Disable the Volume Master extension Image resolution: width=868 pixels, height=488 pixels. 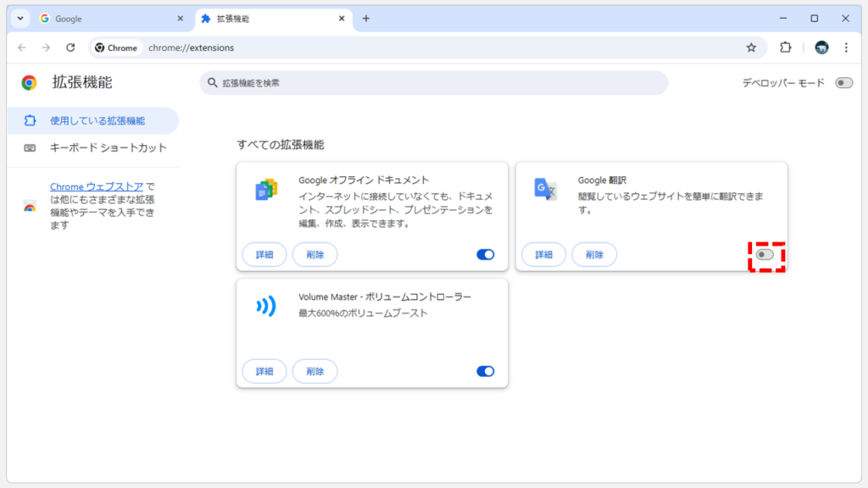point(485,371)
